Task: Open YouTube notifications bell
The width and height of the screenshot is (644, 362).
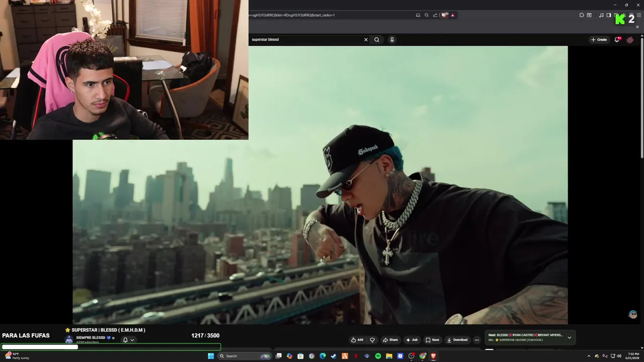Action: pos(617,40)
